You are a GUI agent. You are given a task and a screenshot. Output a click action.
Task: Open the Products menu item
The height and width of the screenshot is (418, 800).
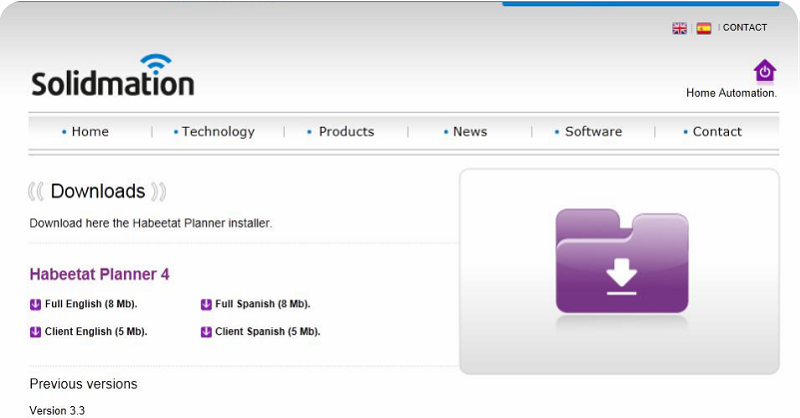346,132
